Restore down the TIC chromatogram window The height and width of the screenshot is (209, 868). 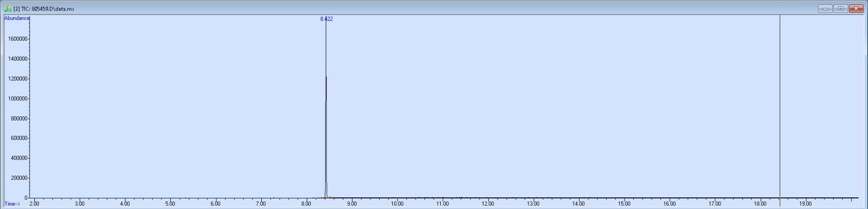pos(840,8)
